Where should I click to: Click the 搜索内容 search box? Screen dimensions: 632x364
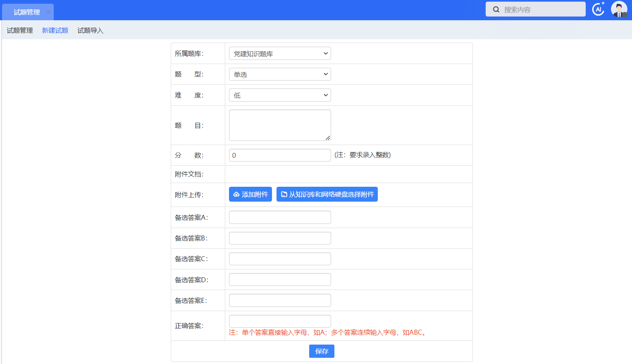pos(541,10)
